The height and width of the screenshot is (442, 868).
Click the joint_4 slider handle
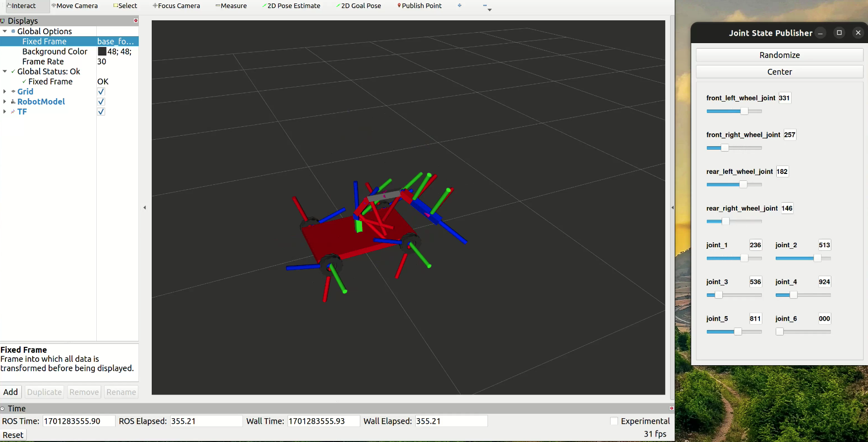(x=794, y=295)
